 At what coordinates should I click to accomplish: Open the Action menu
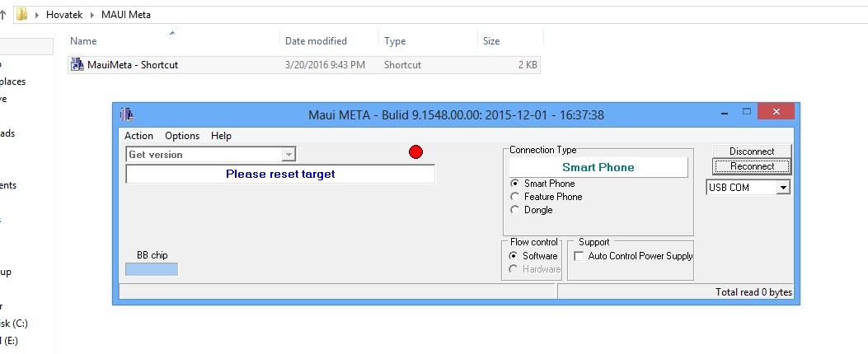click(x=138, y=136)
